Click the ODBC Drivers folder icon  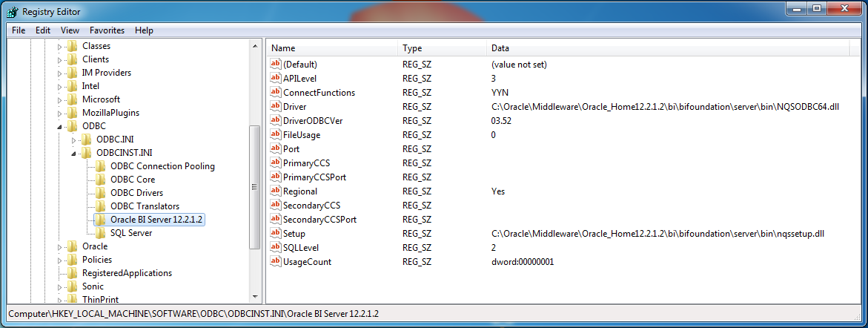[x=101, y=193]
